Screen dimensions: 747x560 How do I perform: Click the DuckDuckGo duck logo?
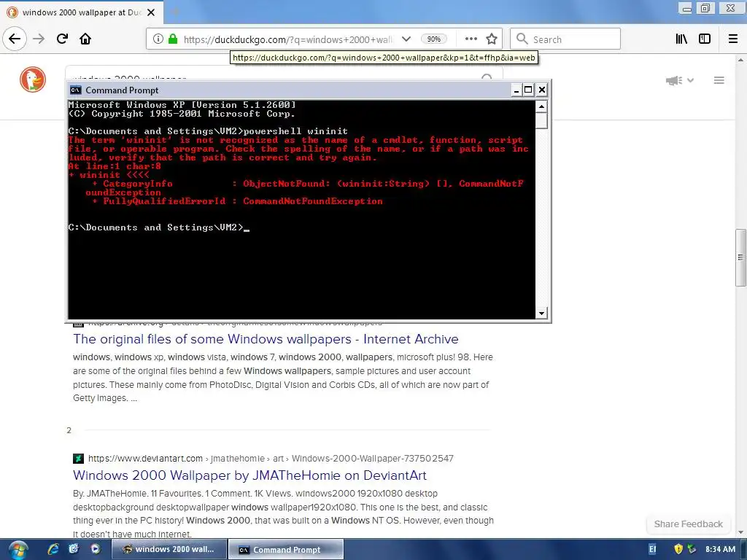click(x=32, y=79)
